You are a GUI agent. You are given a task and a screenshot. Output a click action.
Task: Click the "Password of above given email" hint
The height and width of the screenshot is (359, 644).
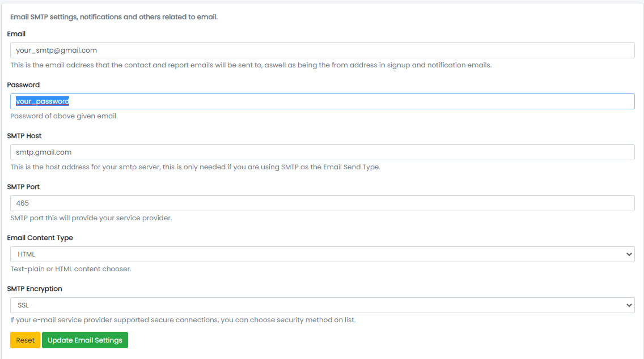(x=64, y=116)
